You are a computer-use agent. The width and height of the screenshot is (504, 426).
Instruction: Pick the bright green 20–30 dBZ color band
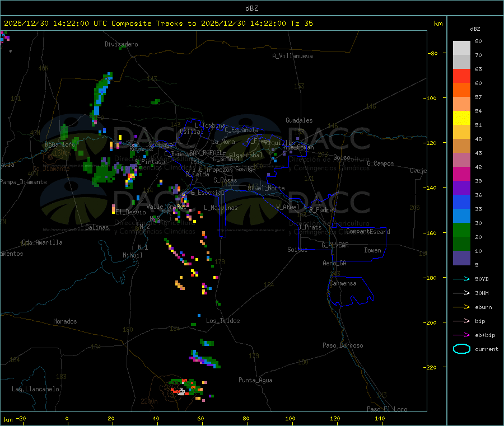tap(461, 230)
